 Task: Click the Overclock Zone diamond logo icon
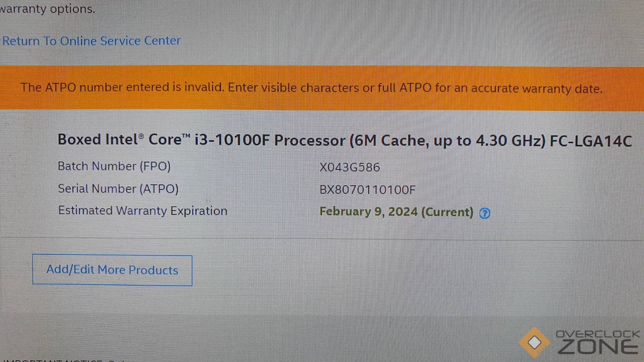point(534,342)
